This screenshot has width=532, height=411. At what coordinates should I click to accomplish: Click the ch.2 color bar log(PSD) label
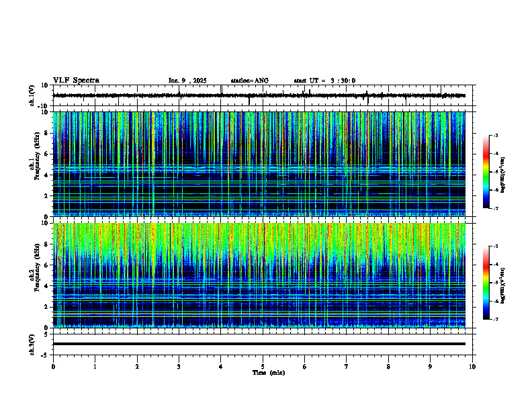click(x=503, y=286)
